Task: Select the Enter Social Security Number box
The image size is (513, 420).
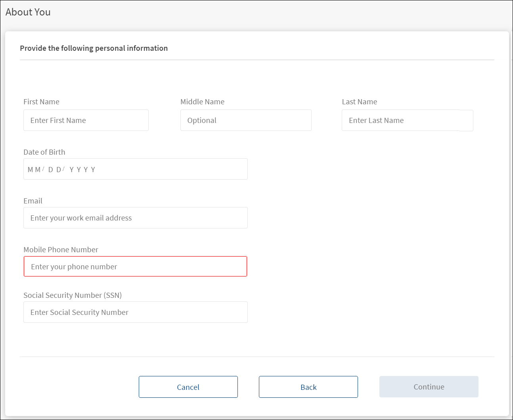Action: tap(135, 312)
